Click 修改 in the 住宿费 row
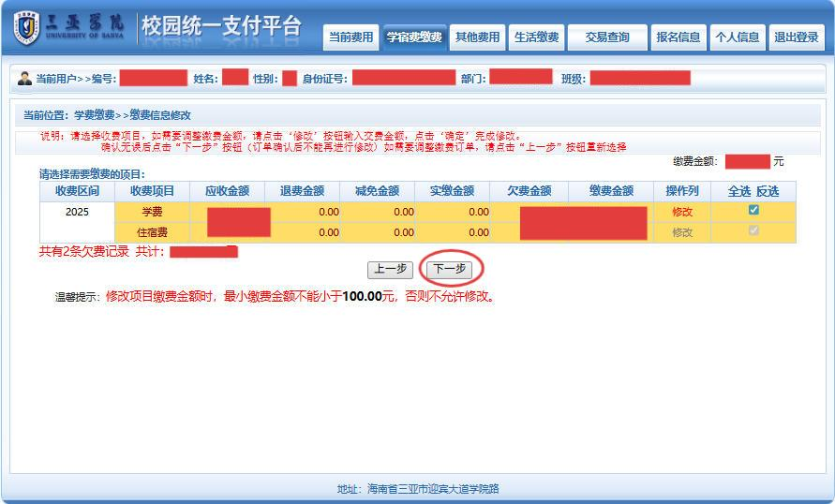This screenshot has width=835, height=504. [x=682, y=232]
